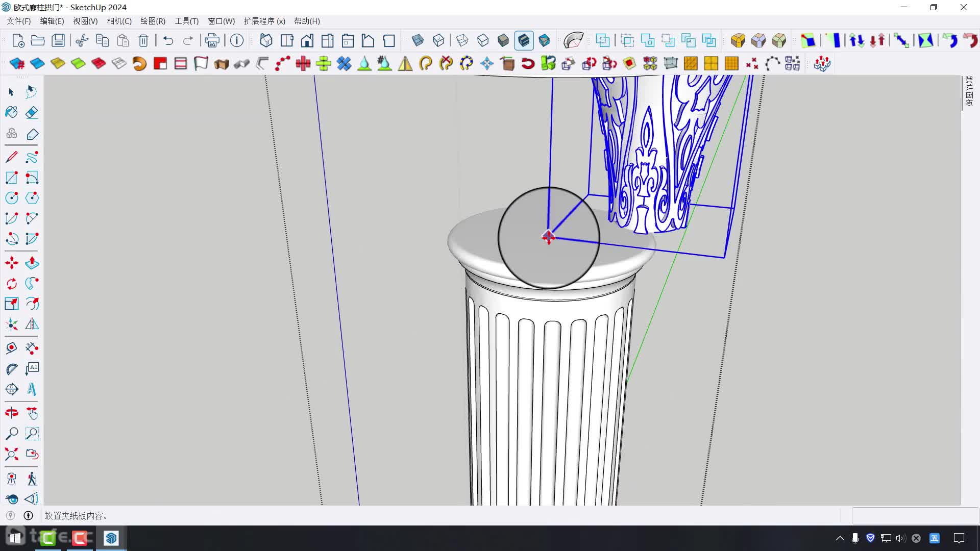980x551 pixels.
Task: Click the red cross plugin icon
Action: 303,64
